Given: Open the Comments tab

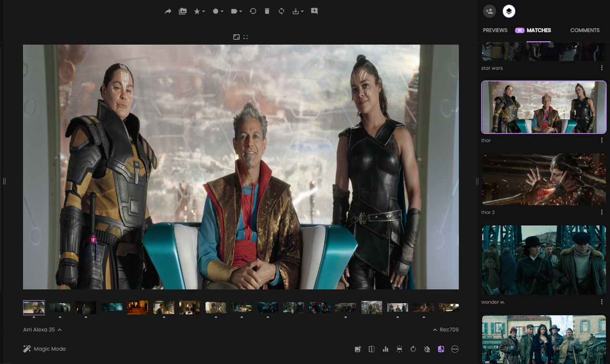Looking at the screenshot, I should [585, 30].
